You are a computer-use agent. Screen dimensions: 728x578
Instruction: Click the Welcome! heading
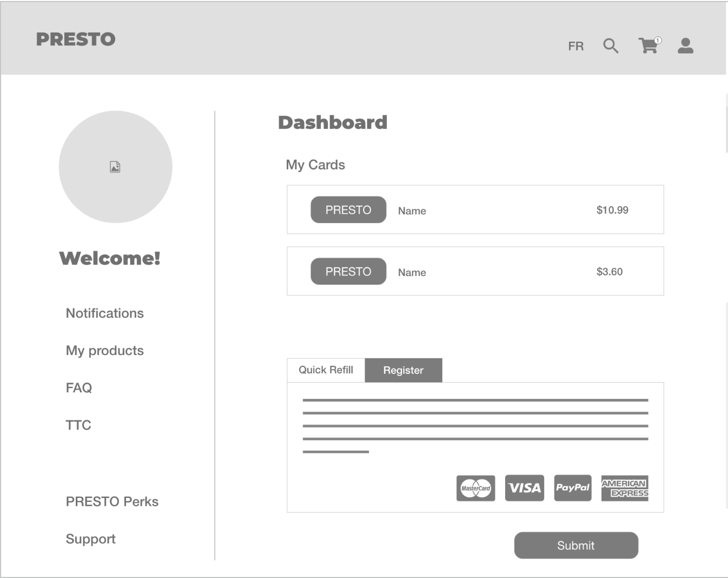coord(110,258)
